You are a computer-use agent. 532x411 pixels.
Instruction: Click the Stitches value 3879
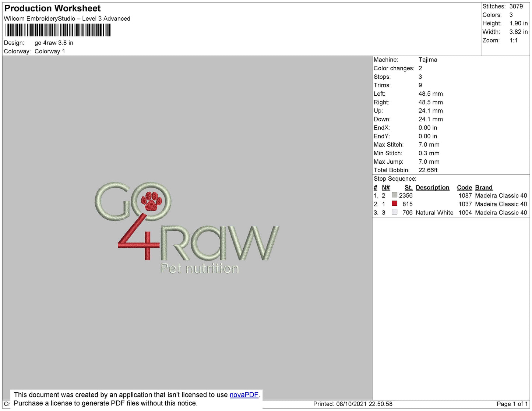click(x=516, y=7)
